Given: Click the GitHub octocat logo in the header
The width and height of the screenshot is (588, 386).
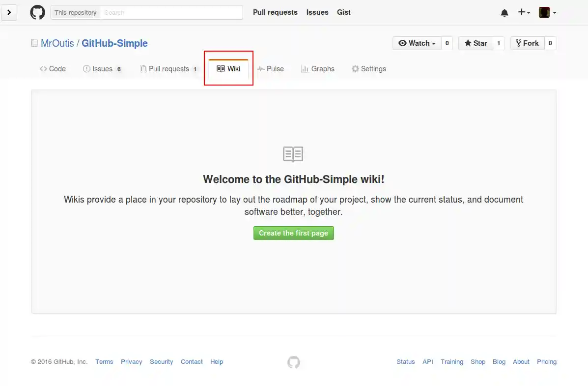Looking at the screenshot, I should [x=37, y=12].
